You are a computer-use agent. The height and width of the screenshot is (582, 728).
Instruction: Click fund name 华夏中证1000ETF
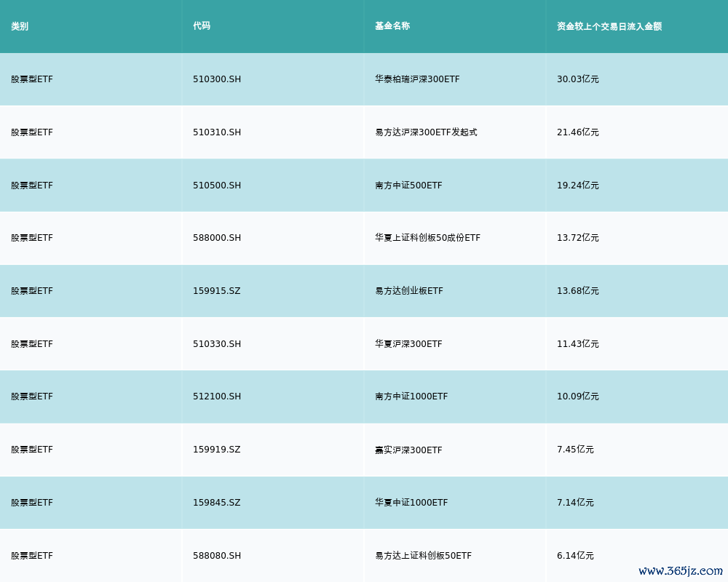click(411, 503)
